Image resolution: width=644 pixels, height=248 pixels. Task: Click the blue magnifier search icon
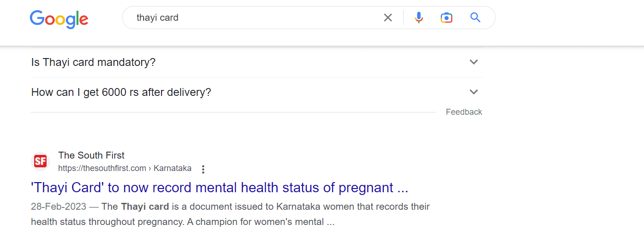point(475,18)
